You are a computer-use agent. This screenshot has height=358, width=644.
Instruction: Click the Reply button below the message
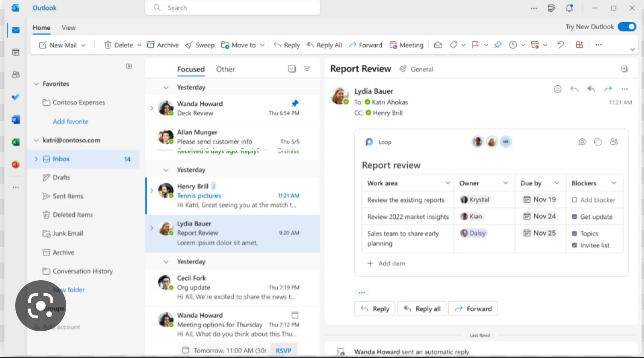375,309
